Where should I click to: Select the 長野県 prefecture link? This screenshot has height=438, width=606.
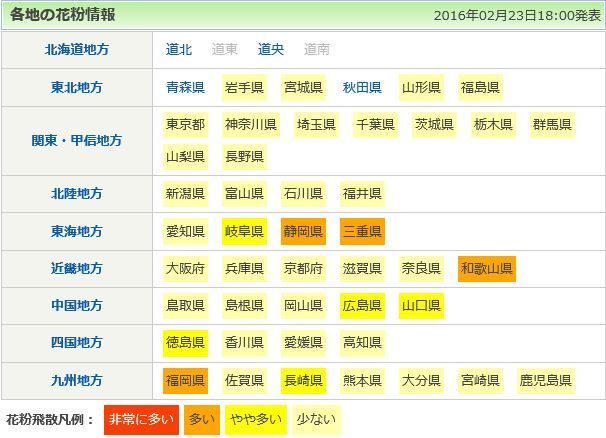[x=244, y=157]
